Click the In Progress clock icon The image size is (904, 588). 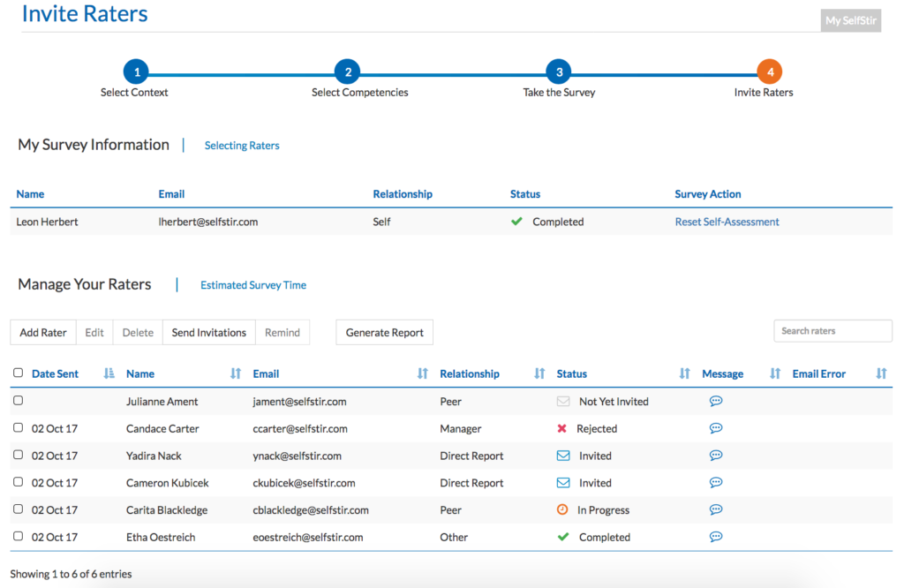[562, 510]
